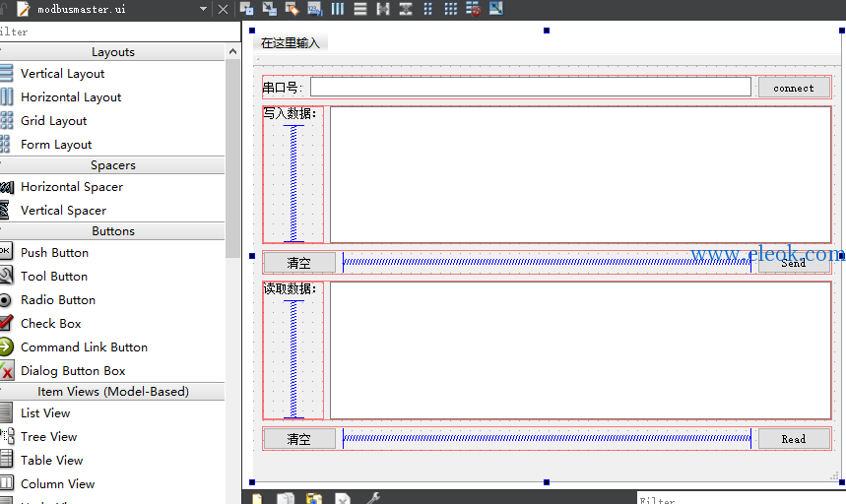Click the 写入数据 text edit box
The image size is (846, 504).
[x=580, y=174]
